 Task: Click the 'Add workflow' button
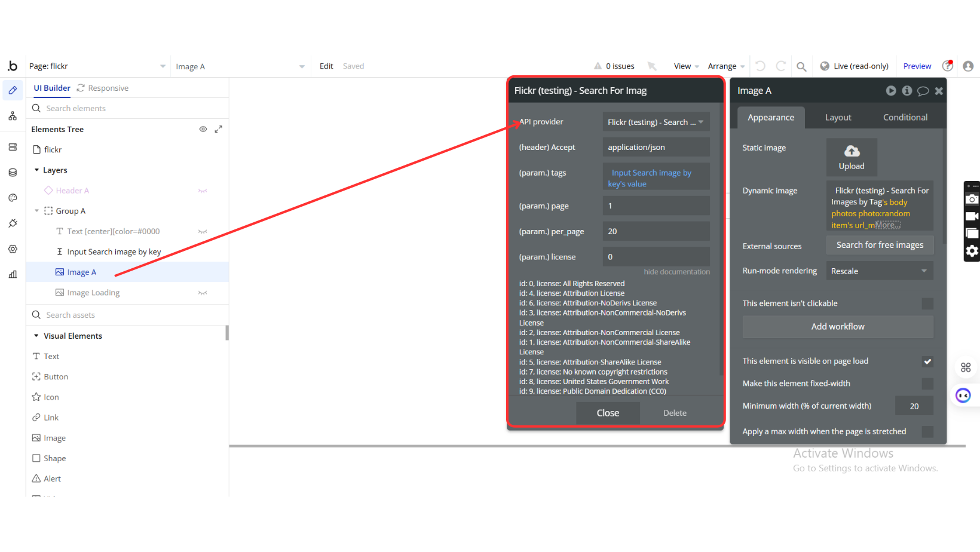pos(838,327)
